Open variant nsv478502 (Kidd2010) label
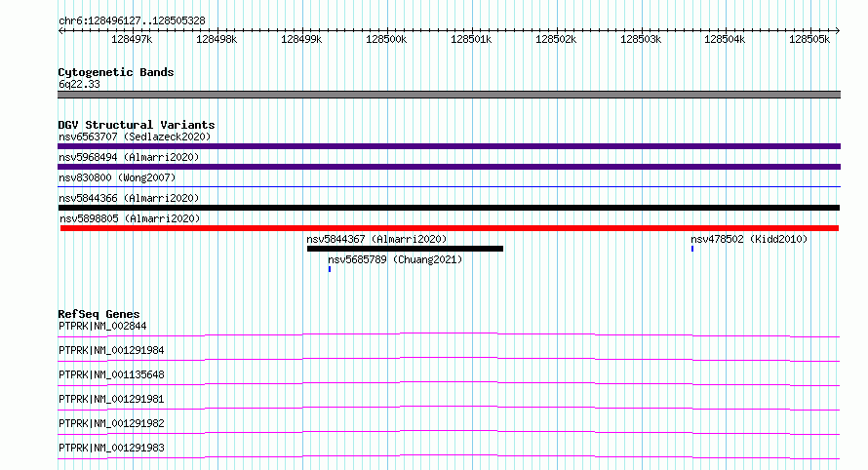Viewport: 868px width, 470px height. (749, 239)
